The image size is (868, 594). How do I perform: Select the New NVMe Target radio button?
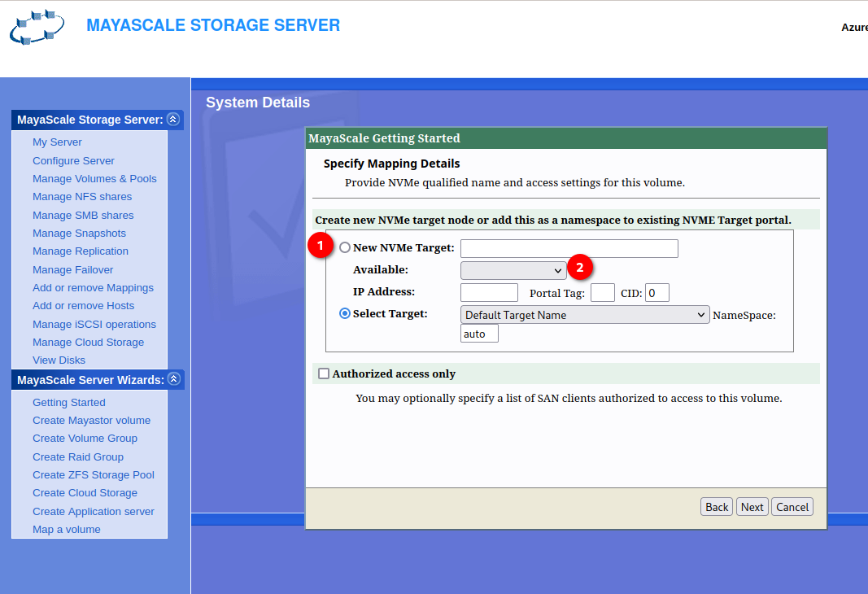pyautogui.click(x=345, y=247)
